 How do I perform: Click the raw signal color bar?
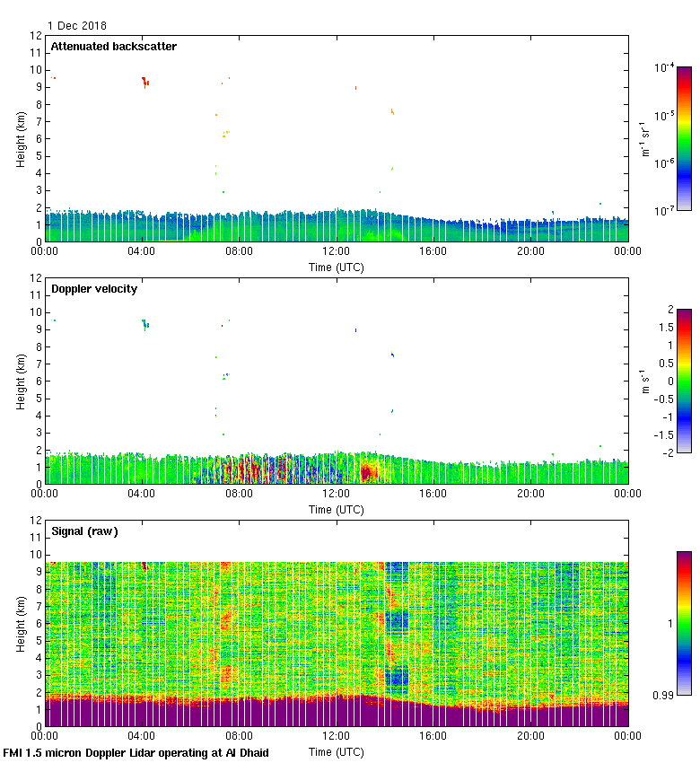click(684, 623)
